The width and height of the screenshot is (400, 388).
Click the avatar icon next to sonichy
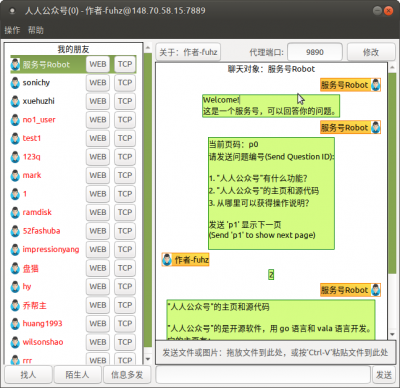coord(15,83)
